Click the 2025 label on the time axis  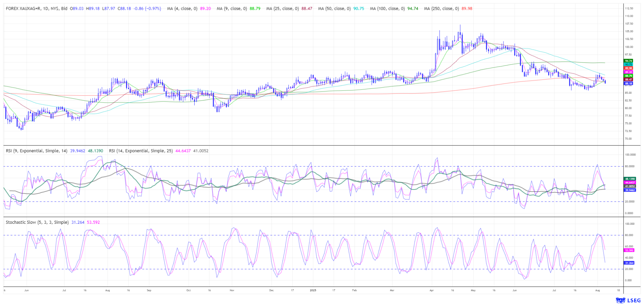click(313, 290)
